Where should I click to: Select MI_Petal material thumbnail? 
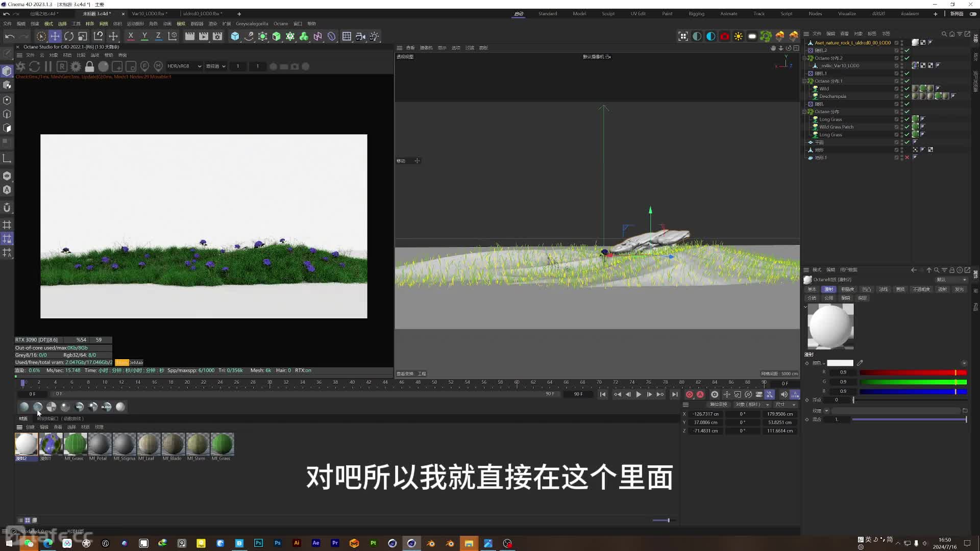(x=100, y=444)
